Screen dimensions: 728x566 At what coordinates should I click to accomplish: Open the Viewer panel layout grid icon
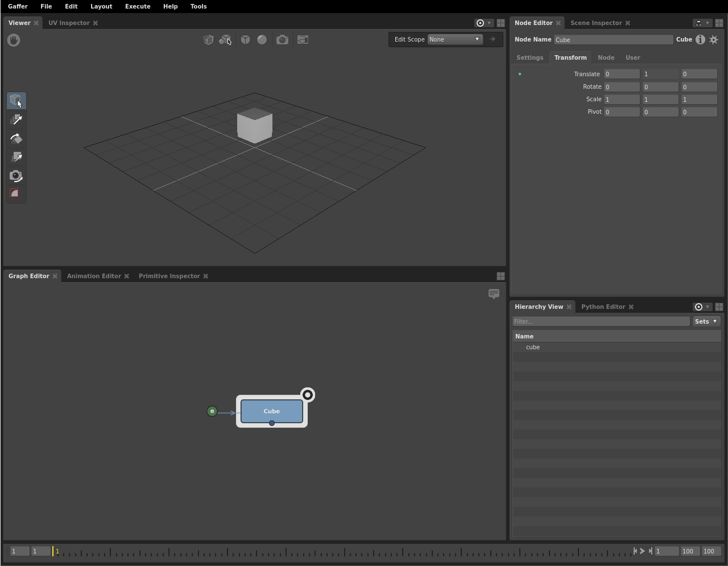pos(500,23)
